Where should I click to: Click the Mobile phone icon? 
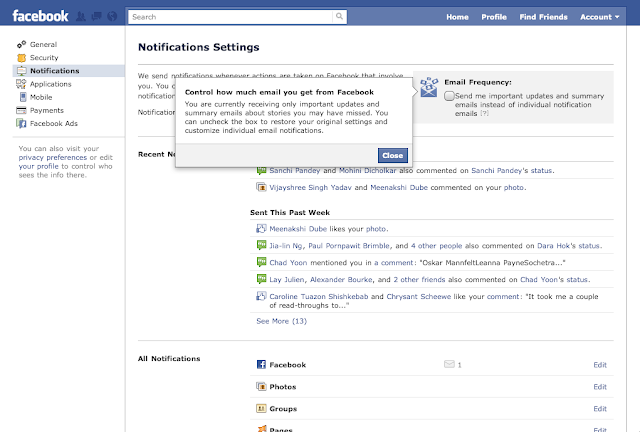click(x=22, y=97)
